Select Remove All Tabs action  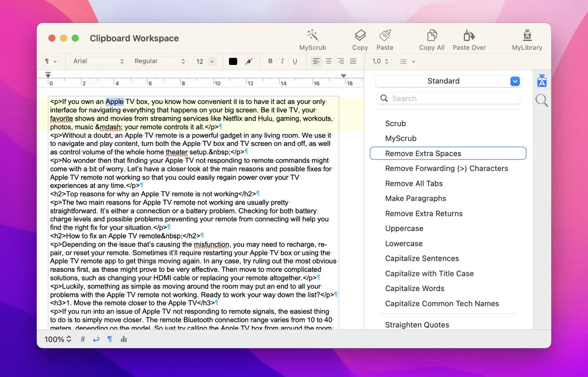(x=414, y=184)
